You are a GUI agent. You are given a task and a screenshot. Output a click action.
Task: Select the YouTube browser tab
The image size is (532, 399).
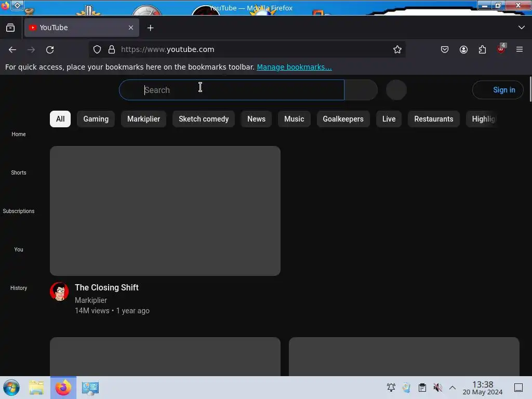(82, 28)
